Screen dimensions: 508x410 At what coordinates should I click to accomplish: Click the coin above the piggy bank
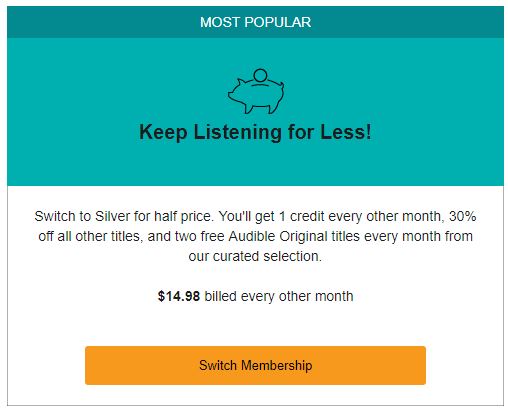[x=260, y=75]
